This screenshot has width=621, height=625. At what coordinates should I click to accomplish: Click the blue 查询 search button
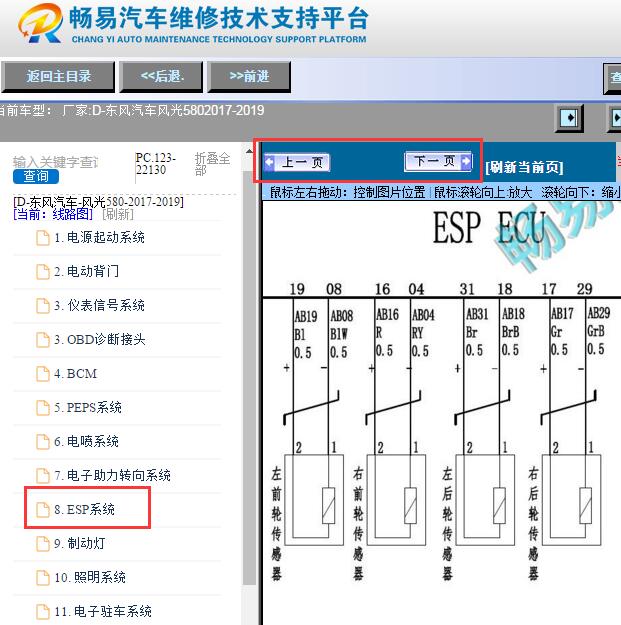[36, 176]
